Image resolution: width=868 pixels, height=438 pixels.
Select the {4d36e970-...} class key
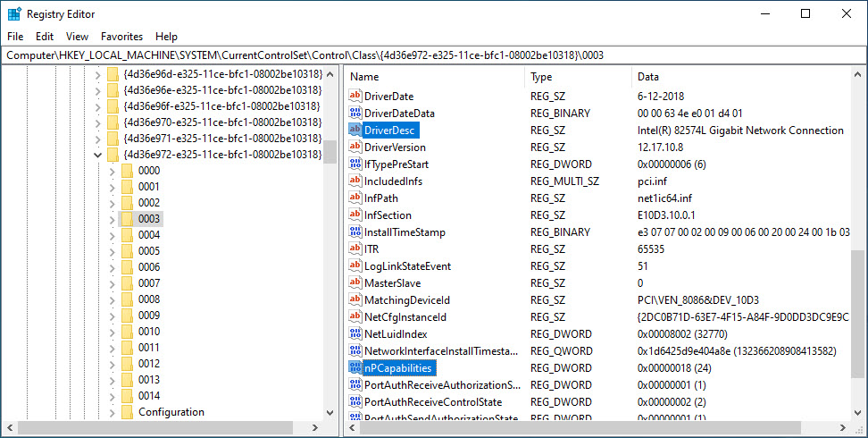coord(222,122)
